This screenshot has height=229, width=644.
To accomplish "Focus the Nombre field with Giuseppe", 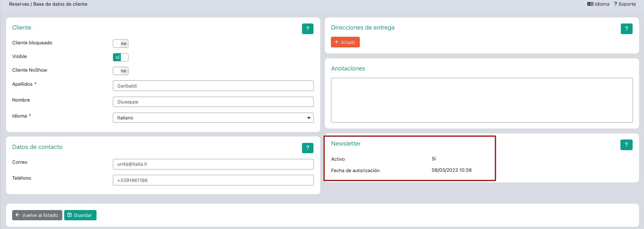I will 213,102.
